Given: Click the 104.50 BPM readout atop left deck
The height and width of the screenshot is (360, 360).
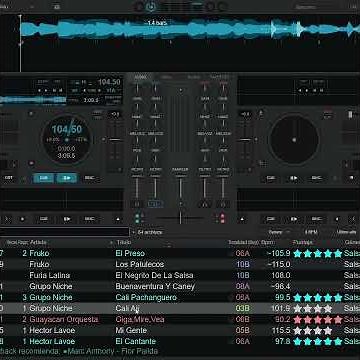Looking at the screenshot, I should (109, 82).
